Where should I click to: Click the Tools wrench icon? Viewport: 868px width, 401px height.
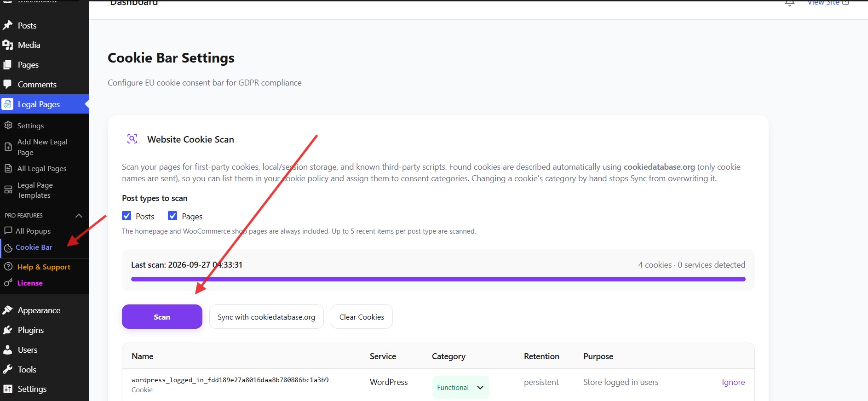tap(7, 370)
